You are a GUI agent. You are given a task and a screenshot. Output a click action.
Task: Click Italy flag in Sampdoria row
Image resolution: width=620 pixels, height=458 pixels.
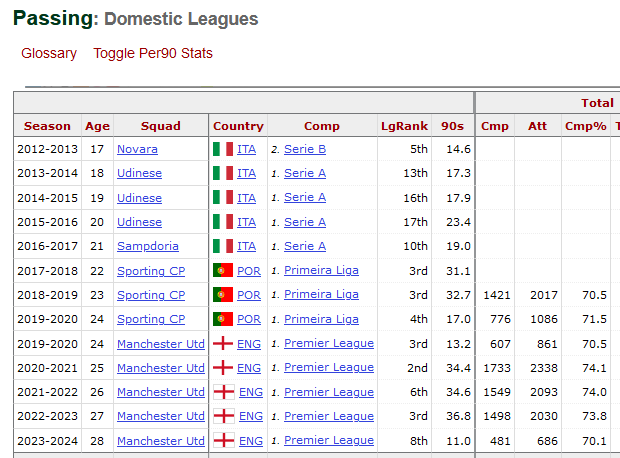[223, 246]
